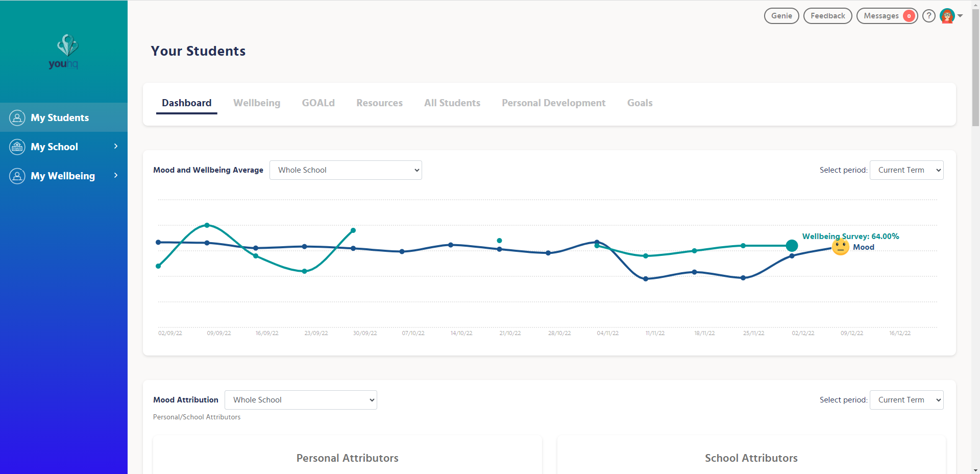Open Mood Attribution Whole School dropdown
The width and height of the screenshot is (980, 474).
click(301, 400)
